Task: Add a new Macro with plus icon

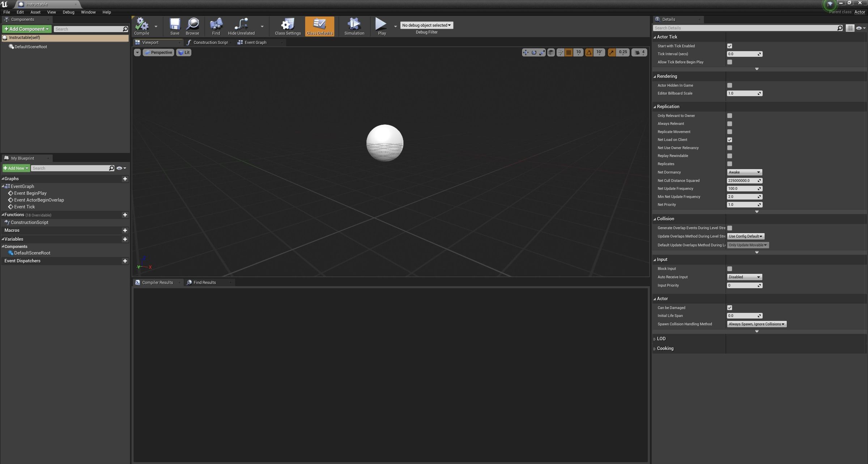Action: point(125,230)
